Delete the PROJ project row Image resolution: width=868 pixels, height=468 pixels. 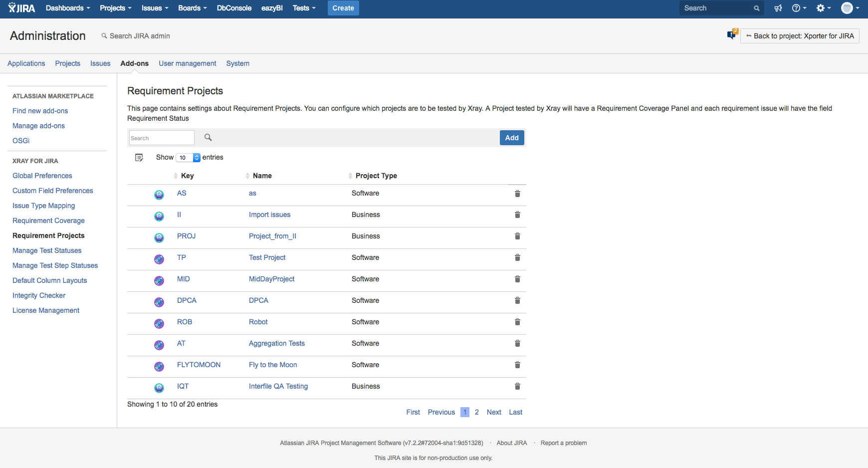pos(517,236)
